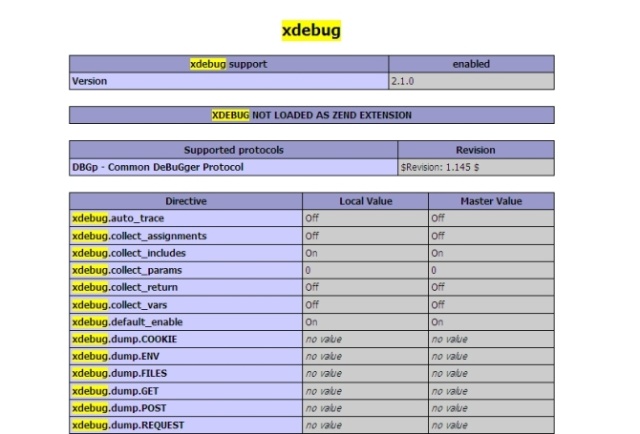Select the 'Version' row label
This screenshot has height=434, width=640.
pyautogui.click(x=229, y=81)
